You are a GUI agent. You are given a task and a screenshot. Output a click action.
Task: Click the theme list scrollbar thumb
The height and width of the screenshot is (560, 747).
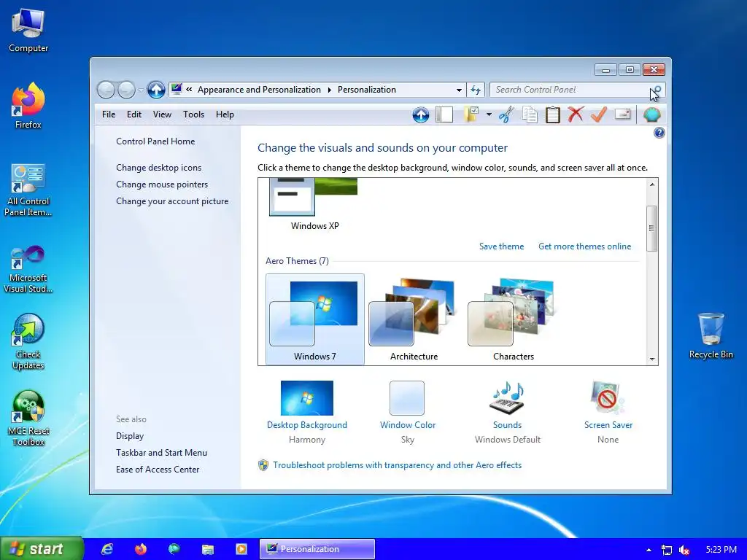[651, 228]
